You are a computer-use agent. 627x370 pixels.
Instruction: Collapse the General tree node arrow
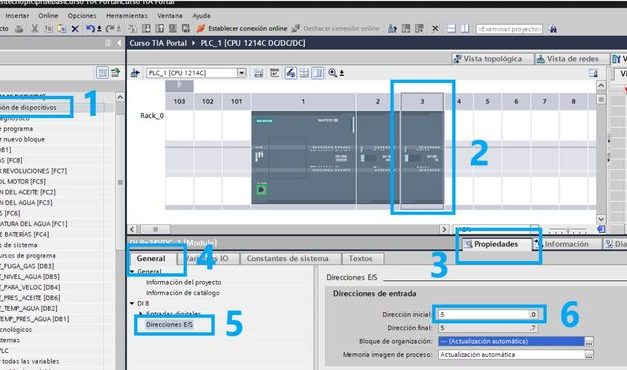[x=132, y=272]
